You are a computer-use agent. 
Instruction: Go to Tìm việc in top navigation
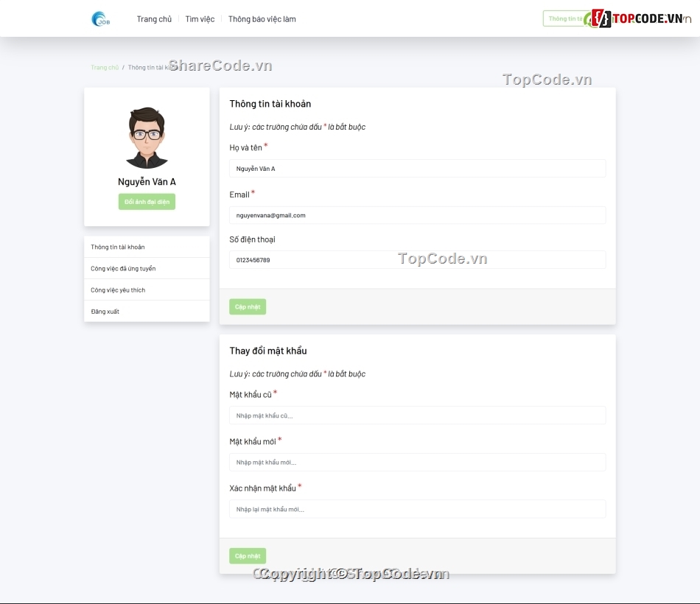200,19
